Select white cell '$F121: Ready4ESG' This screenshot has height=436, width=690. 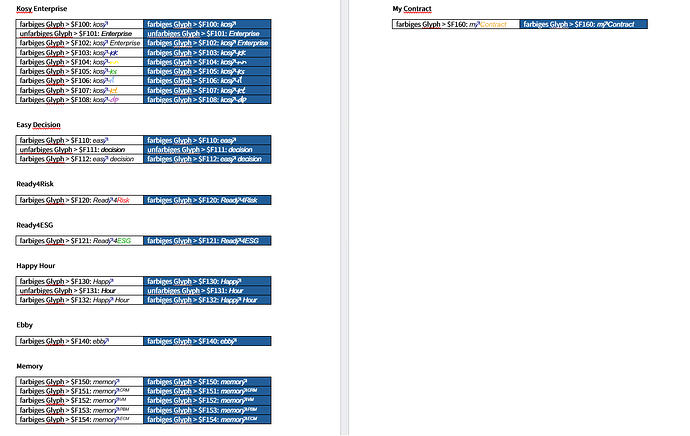(x=80, y=241)
